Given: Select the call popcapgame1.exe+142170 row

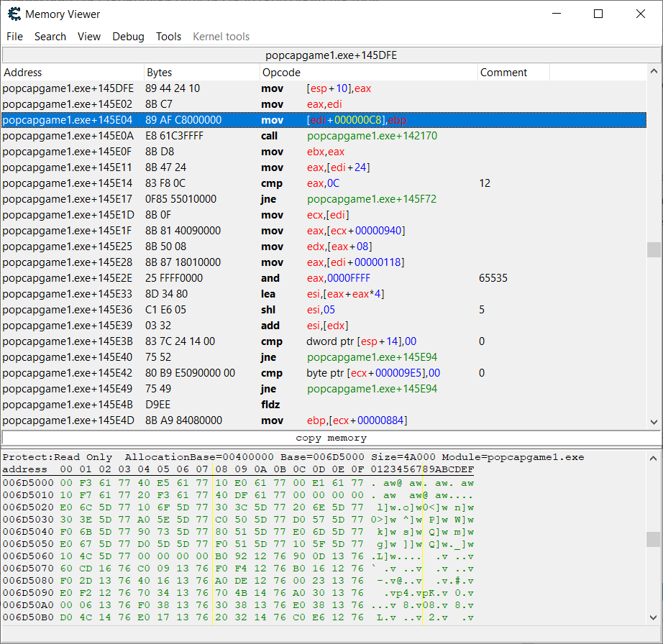Looking at the screenshot, I should (x=324, y=136).
